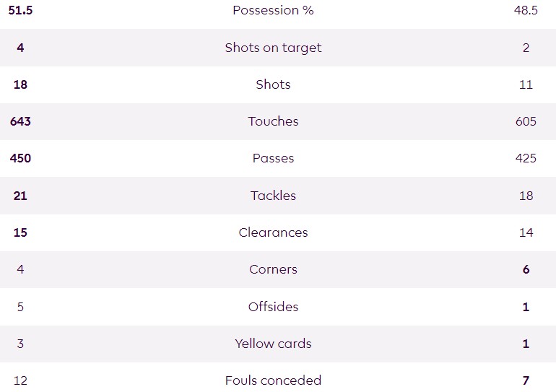Select the Yellow cards stat label
This screenshot has height=392, width=556.
click(x=273, y=344)
